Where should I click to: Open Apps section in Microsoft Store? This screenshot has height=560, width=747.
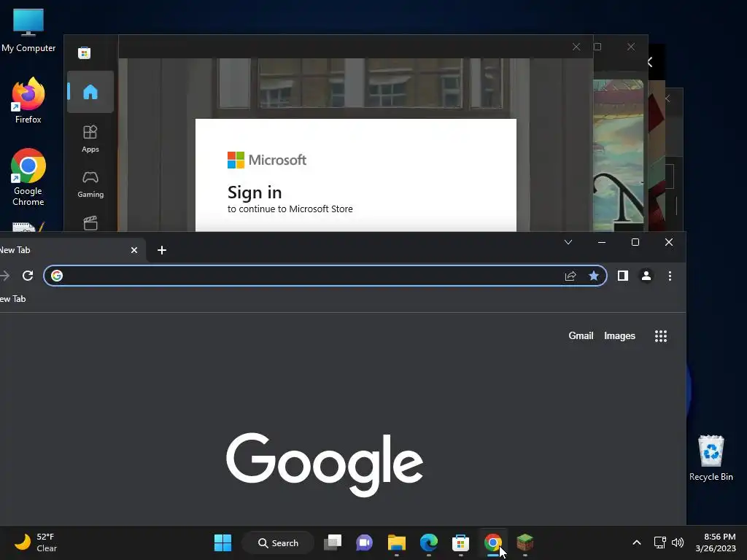coord(90,139)
